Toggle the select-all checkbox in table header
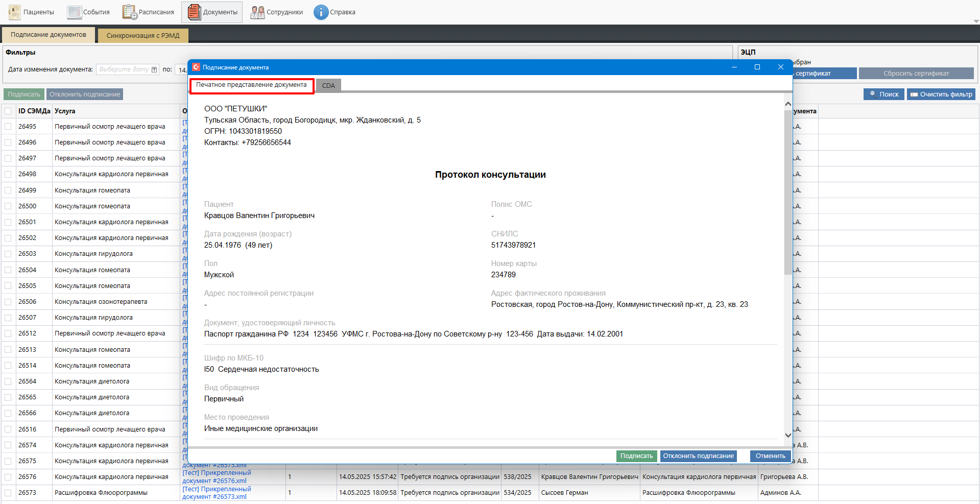The image size is (980, 504). 8,111
